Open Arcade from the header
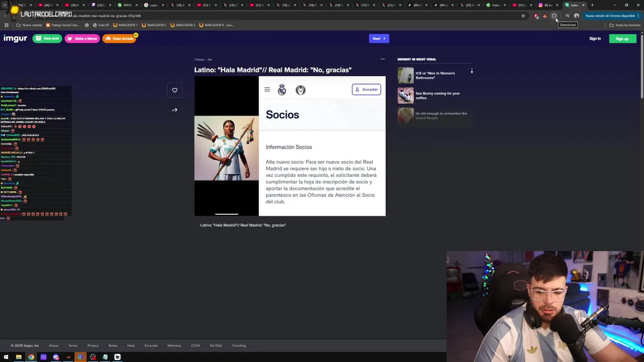 (x=120, y=38)
